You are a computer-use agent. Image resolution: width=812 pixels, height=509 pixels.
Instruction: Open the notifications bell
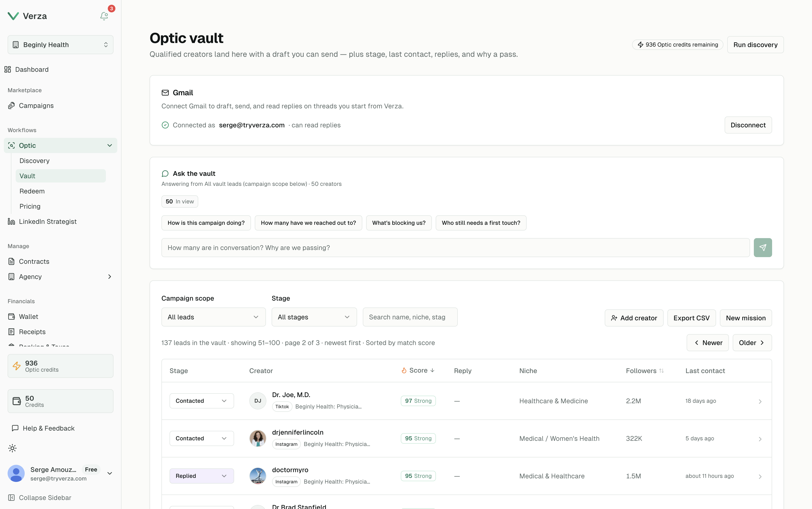[x=104, y=16]
